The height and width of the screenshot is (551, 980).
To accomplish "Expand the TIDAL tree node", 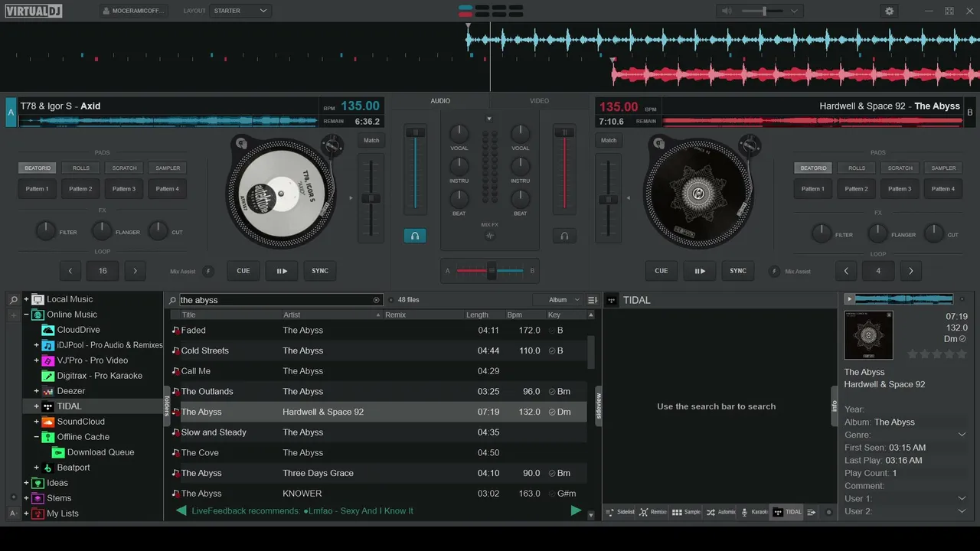I will click(x=36, y=406).
